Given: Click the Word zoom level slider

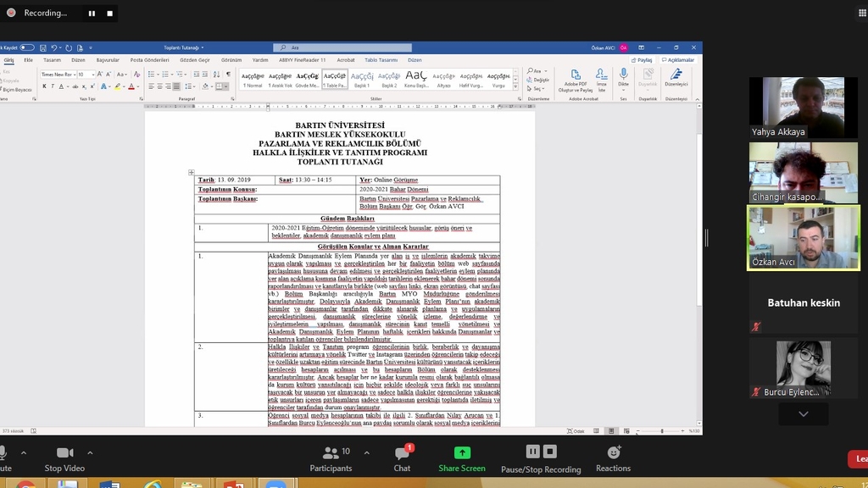Looking at the screenshot, I should (661, 431).
